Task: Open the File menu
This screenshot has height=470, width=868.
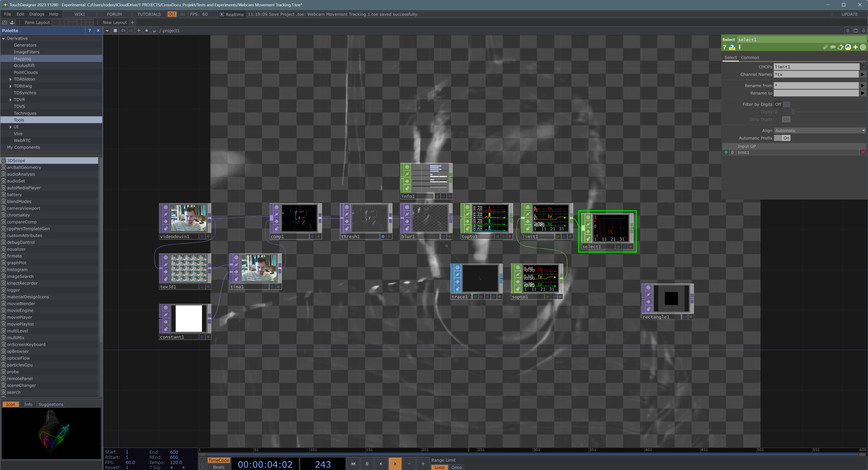Action: tap(7, 14)
